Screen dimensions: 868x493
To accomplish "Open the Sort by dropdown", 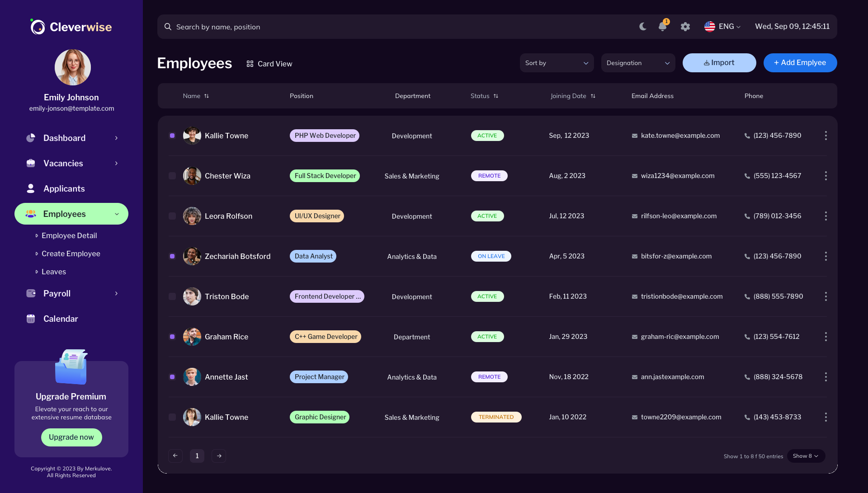I will [557, 63].
